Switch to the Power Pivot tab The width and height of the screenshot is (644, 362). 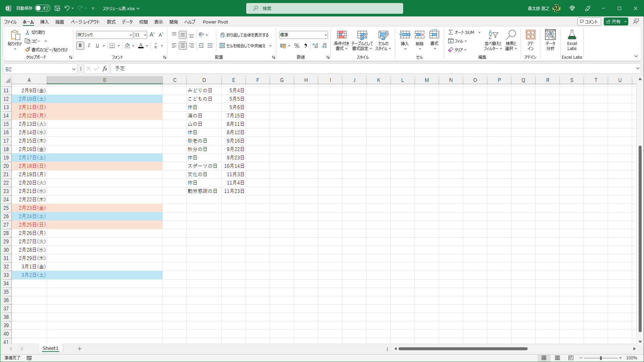tap(215, 22)
